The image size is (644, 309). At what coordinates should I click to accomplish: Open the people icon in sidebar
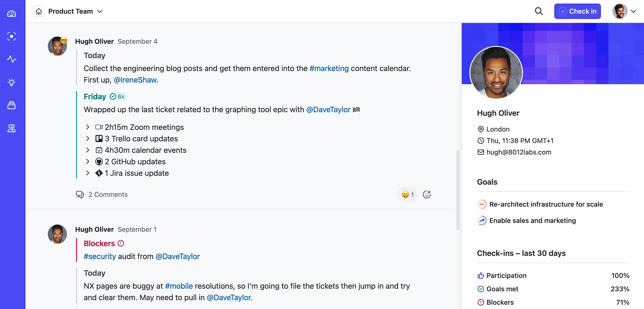[11, 128]
